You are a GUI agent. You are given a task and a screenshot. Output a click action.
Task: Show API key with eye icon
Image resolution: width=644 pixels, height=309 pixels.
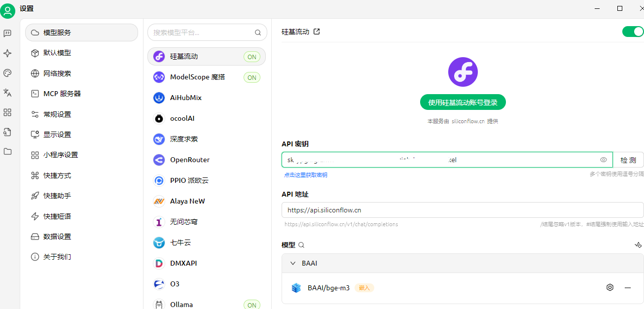(604, 160)
